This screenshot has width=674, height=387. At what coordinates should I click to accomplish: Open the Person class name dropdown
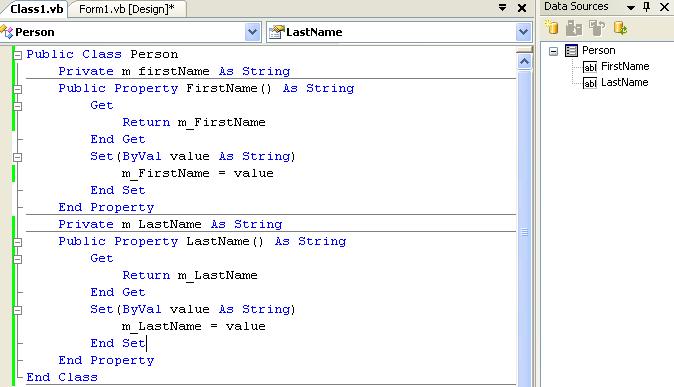click(x=253, y=32)
